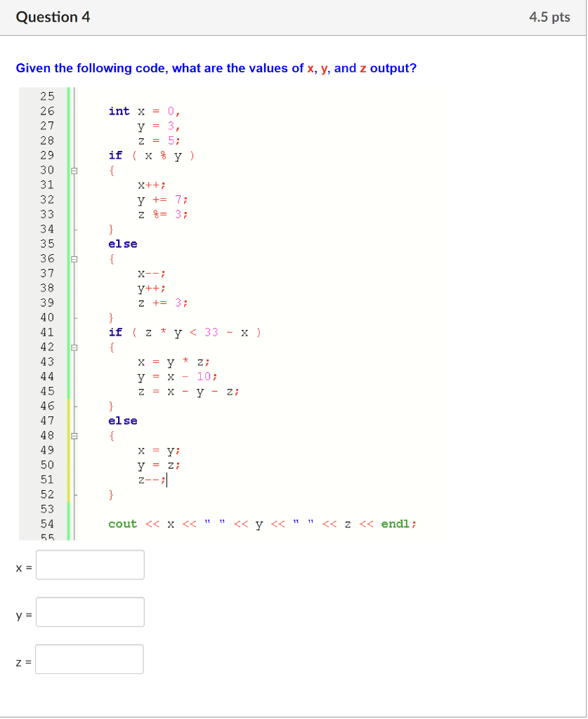Collapse the code fold marker at line 30
588x719 pixels.
(74, 171)
